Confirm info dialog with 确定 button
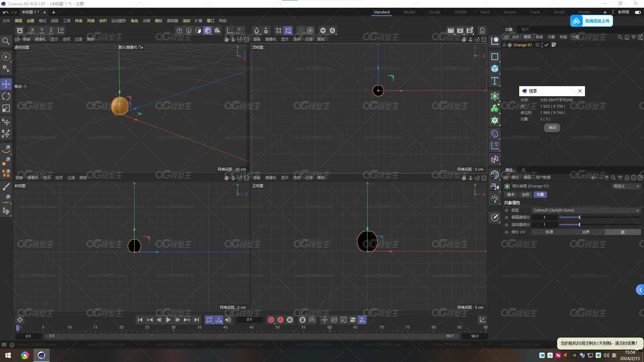Image resolution: width=644 pixels, height=362 pixels. [x=552, y=128]
